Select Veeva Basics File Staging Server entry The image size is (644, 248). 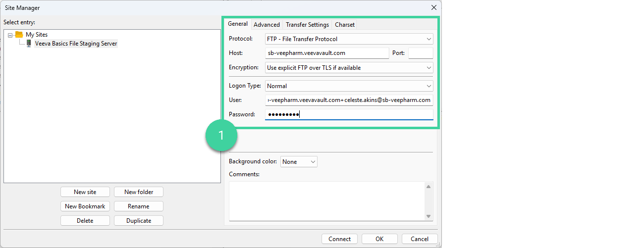point(76,44)
